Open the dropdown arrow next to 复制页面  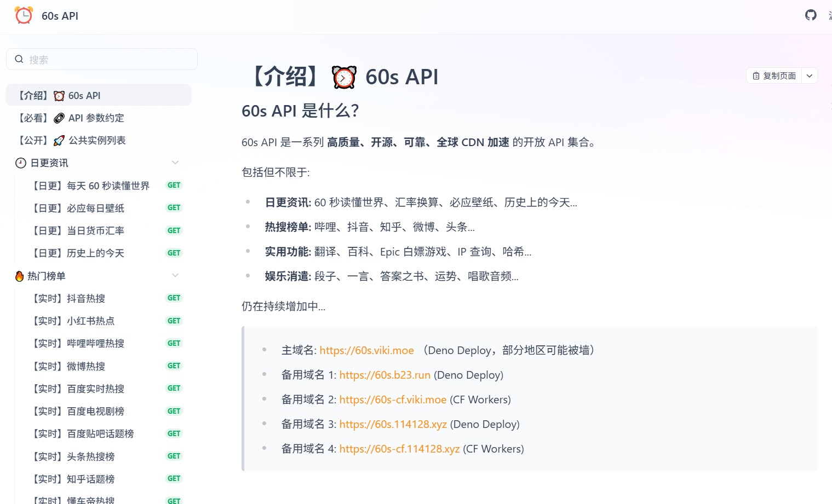pos(810,76)
